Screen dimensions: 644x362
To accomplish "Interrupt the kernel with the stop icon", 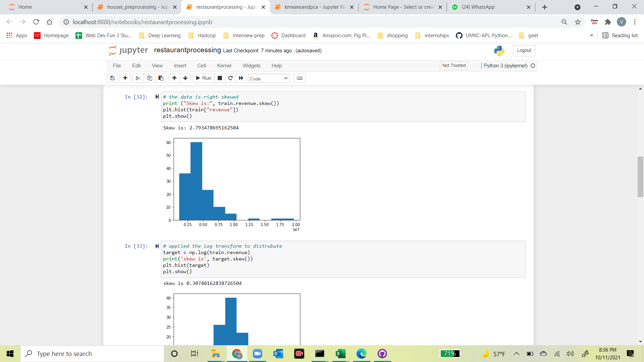I will [x=220, y=78].
